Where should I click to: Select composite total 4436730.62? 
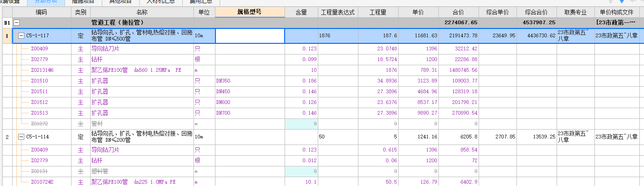tap(537, 35)
